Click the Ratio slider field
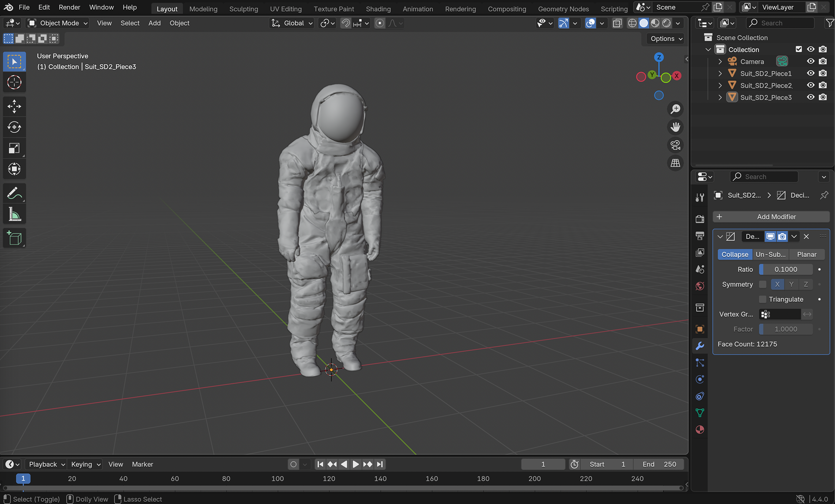The width and height of the screenshot is (835, 504). [785, 270]
